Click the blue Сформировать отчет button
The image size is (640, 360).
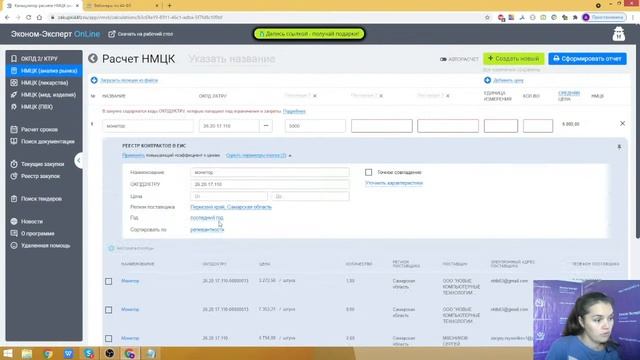click(x=587, y=59)
